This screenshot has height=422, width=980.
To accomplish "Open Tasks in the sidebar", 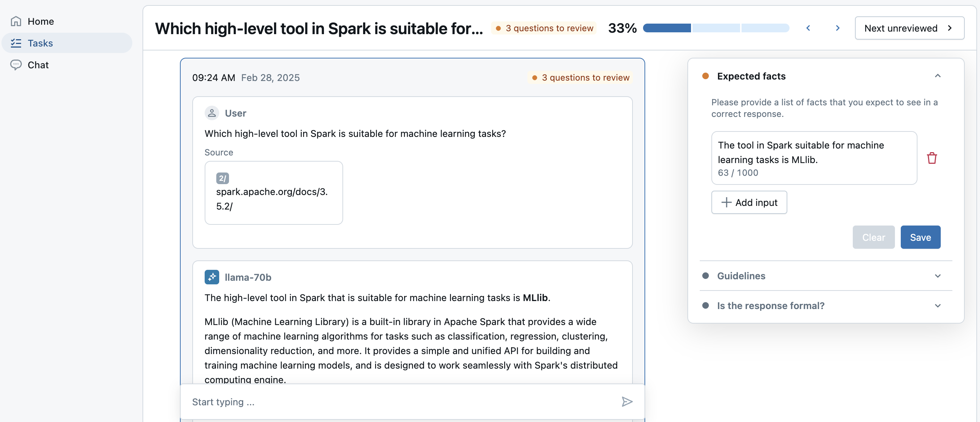I will point(67,43).
